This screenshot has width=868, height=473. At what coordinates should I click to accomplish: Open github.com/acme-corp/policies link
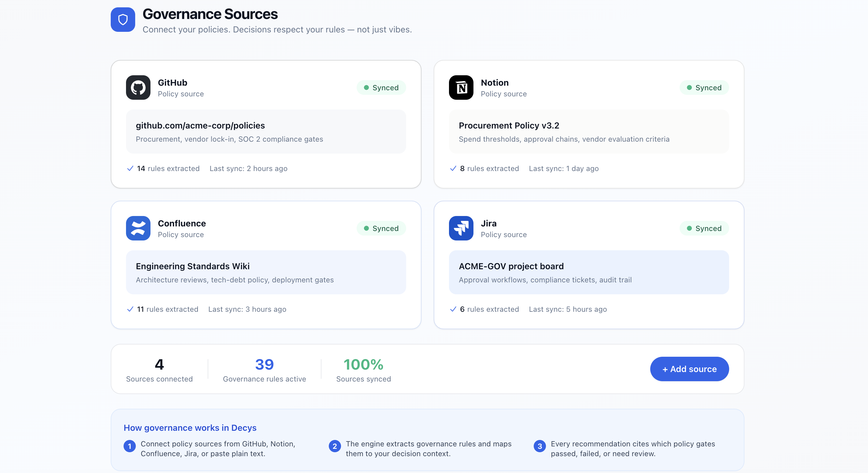pos(200,125)
